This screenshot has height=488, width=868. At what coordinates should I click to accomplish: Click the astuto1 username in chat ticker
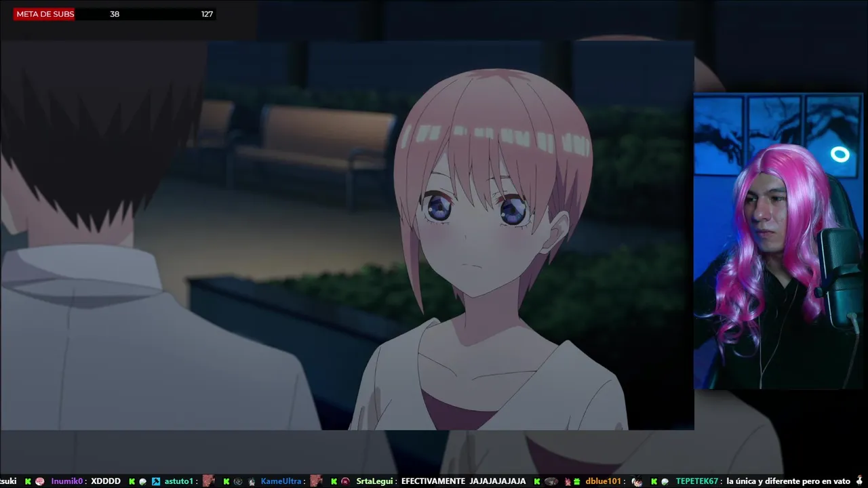coord(180,481)
